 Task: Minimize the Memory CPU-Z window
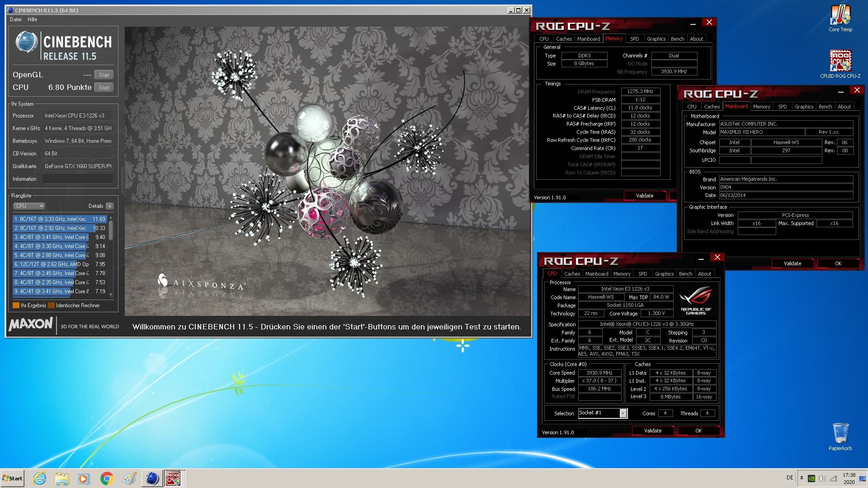(693, 23)
